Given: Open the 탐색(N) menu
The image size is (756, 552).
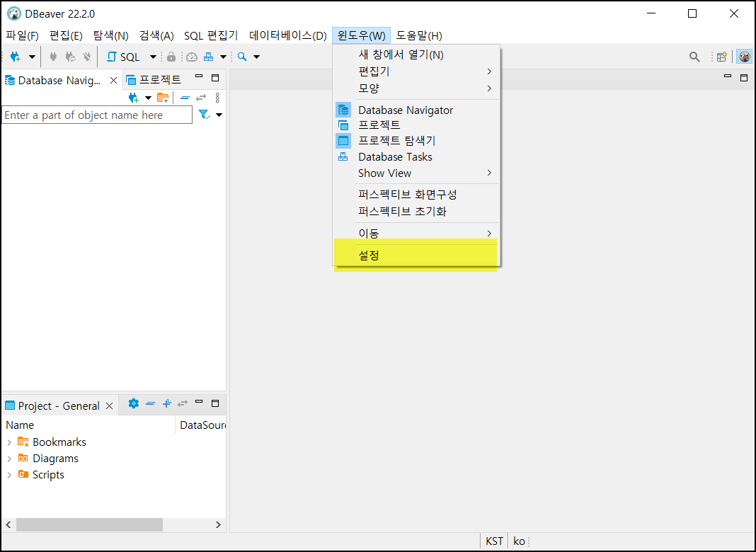Looking at the screenshot, I should (x=111, y=35).
